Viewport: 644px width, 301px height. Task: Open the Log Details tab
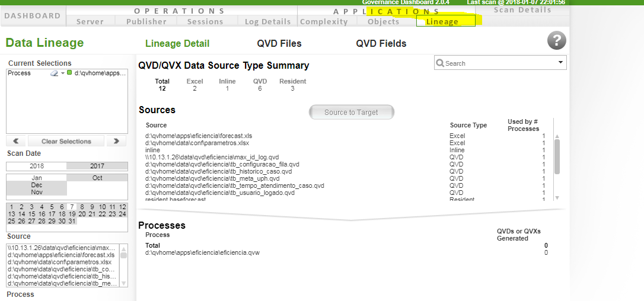(268, 21)
